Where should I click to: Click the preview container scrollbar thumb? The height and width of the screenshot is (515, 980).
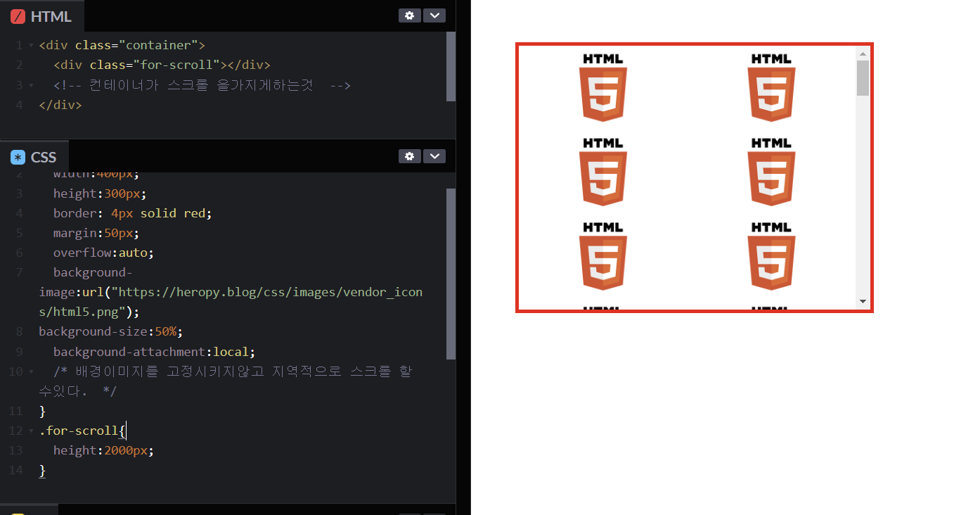tap(863, 77)
